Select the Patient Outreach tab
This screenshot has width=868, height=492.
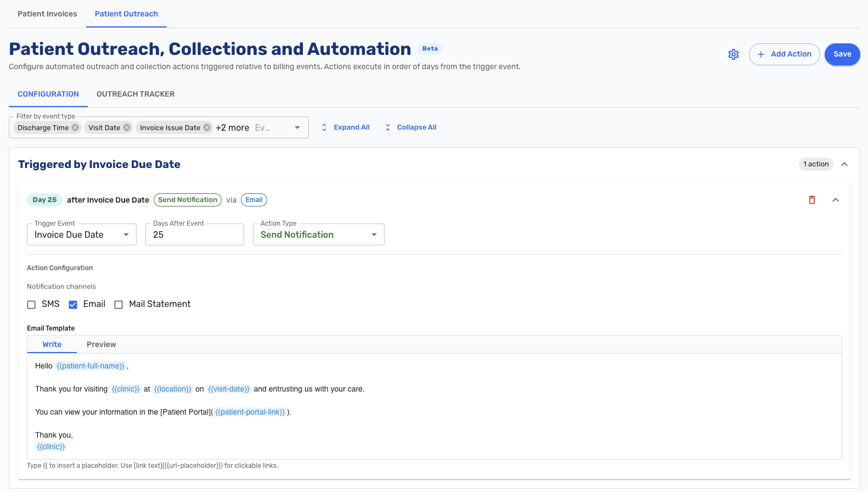[x=126, y=14]
